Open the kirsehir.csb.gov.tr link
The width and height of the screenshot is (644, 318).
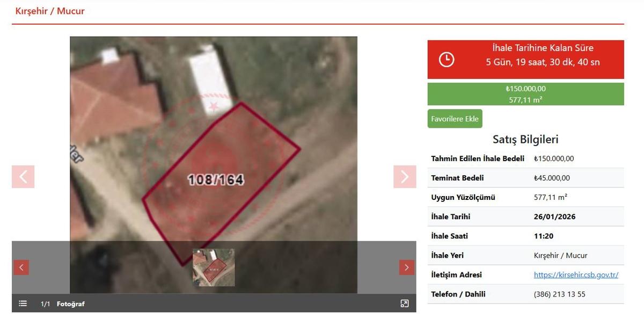click(x=576, y=274)
